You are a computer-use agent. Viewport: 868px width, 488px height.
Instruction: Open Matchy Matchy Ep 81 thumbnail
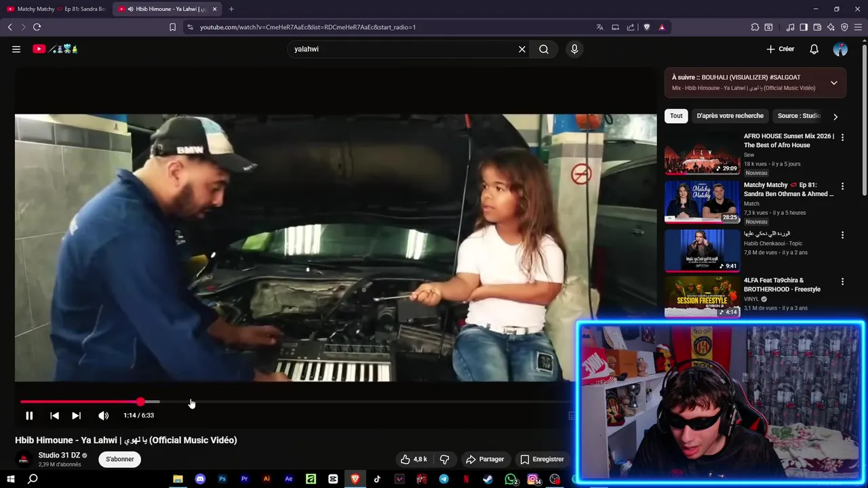click(x=702, y=202)
